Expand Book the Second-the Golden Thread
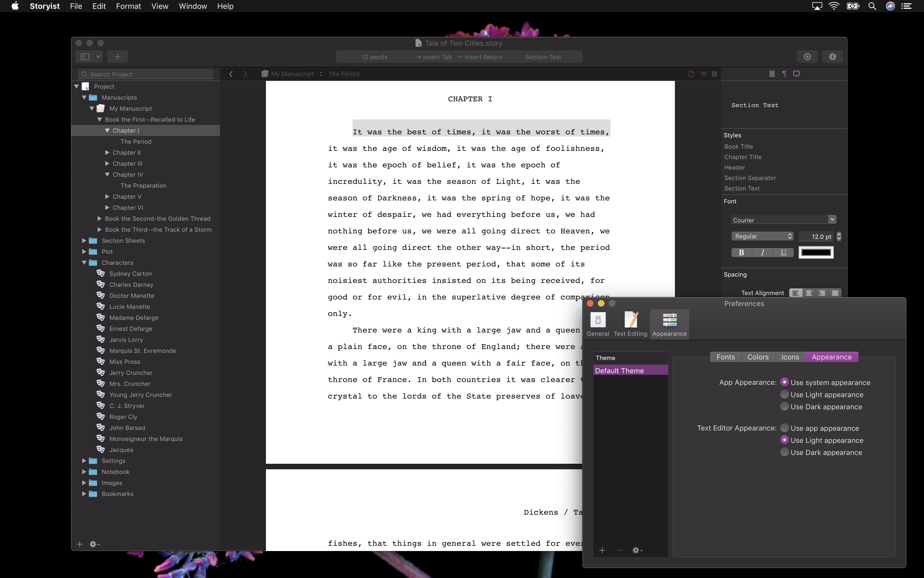 99,219
